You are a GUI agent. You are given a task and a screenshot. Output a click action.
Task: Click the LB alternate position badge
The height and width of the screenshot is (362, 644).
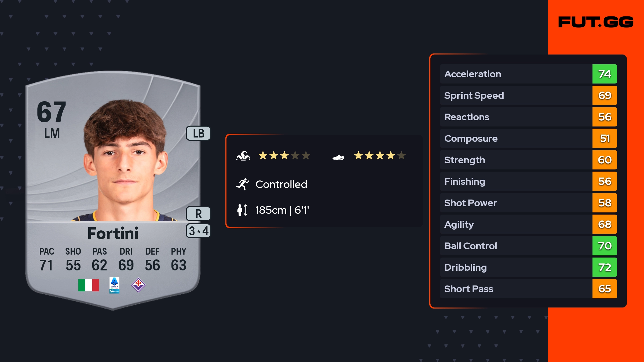click(x=199, y=133)
